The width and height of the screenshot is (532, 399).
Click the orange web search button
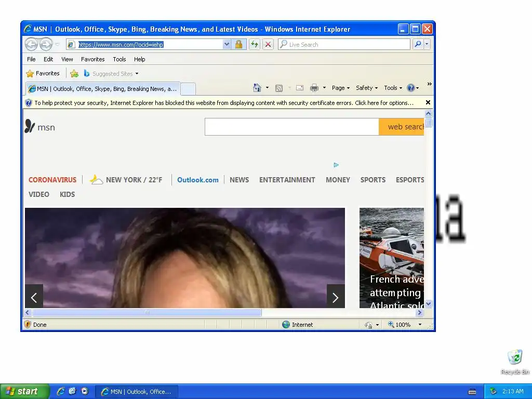pyautogui.click(x=402, y=127)
